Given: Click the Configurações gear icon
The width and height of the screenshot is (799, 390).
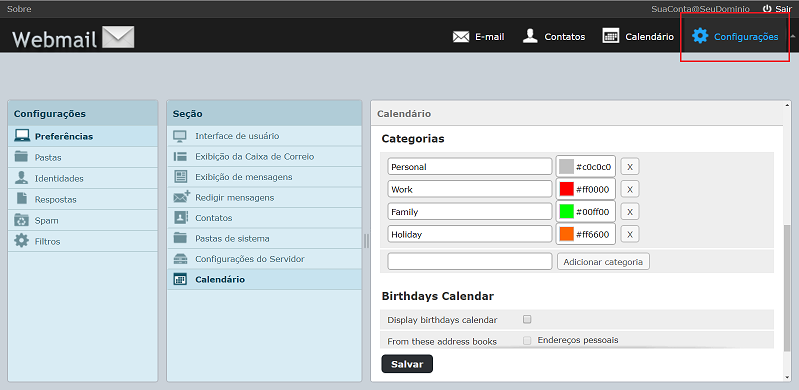Looking at the screenshot, I should click(x=700, y=36).
